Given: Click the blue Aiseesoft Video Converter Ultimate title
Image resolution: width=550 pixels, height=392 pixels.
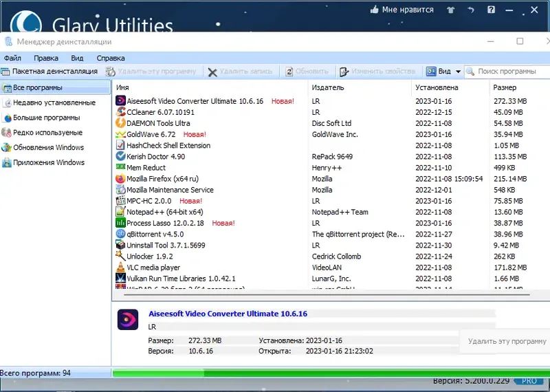Looking at the screenshot, I should [228, 314].
